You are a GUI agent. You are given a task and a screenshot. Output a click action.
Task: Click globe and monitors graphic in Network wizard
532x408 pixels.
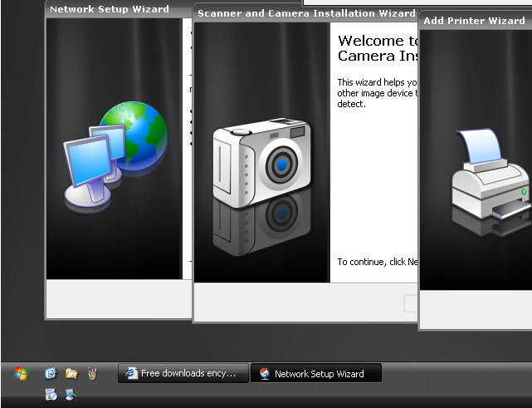115,154
